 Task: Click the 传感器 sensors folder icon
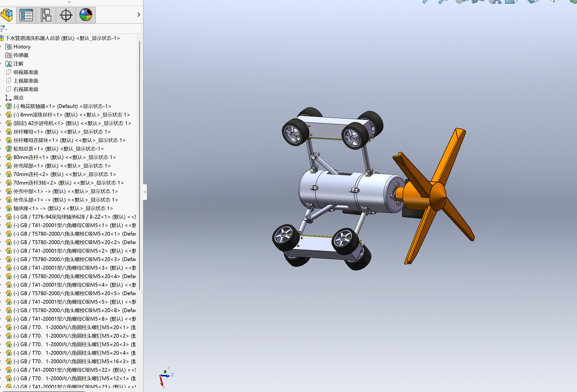pyautogui.click(x=9, y=55)
